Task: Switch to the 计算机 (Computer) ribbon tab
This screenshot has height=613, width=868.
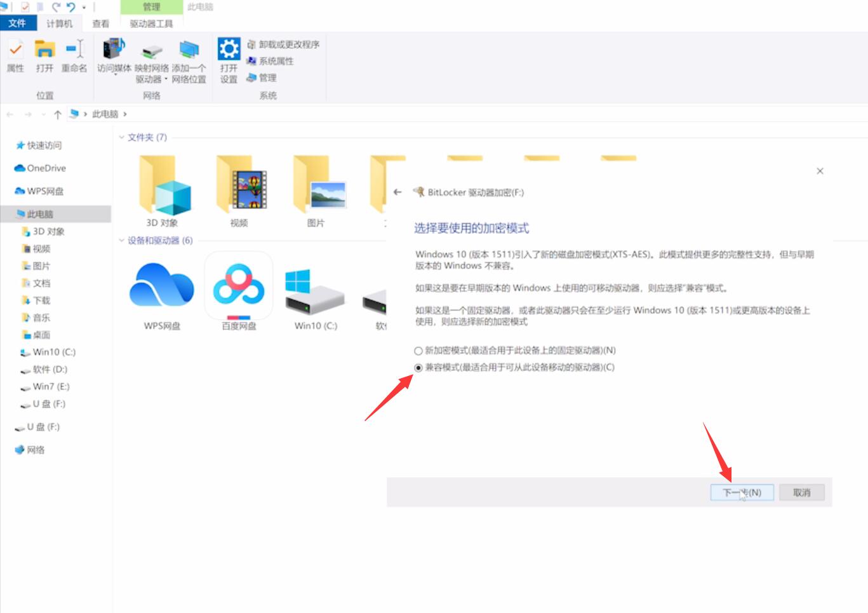Action: point(60,24)
